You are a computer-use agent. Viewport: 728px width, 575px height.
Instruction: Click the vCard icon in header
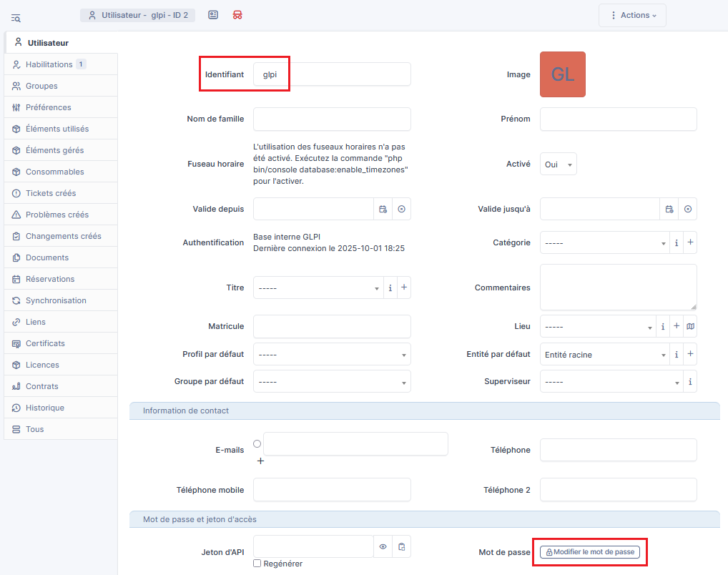click(x=213, y=15)
